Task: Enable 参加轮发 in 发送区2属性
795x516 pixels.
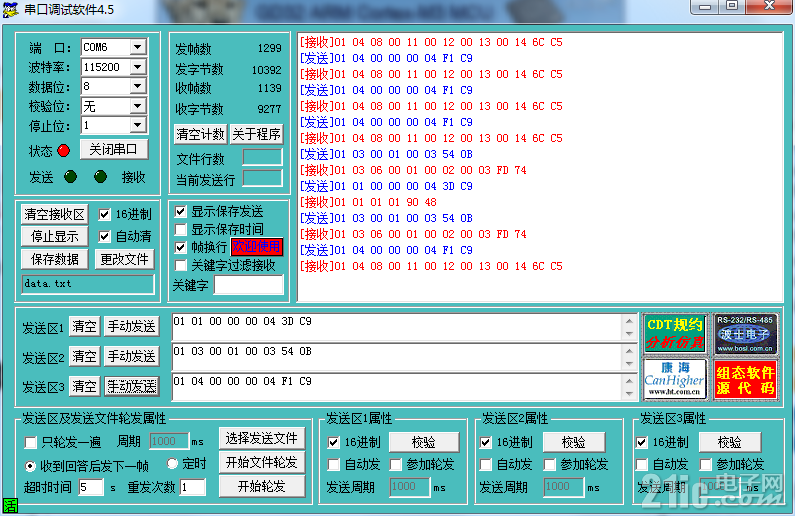Action: click(549, 464)
